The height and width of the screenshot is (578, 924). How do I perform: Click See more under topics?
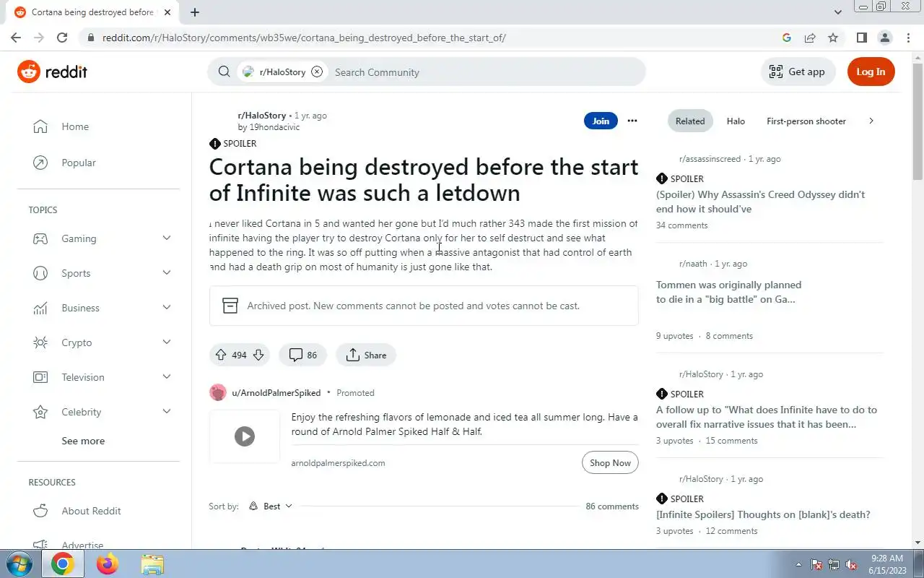[x=83, y=441]
